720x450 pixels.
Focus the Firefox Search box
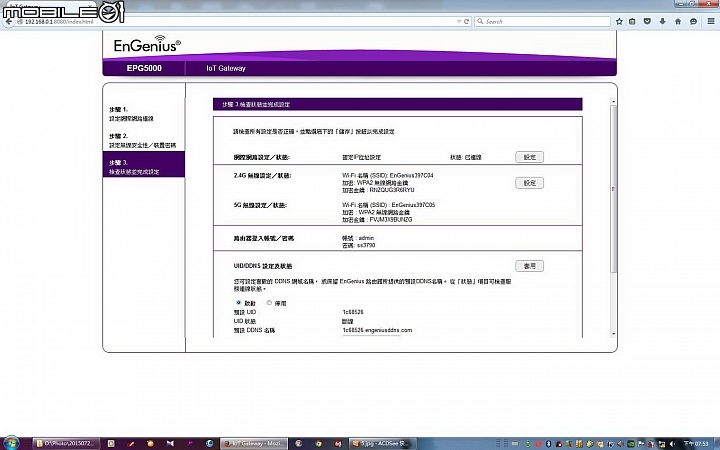point(542,22)
